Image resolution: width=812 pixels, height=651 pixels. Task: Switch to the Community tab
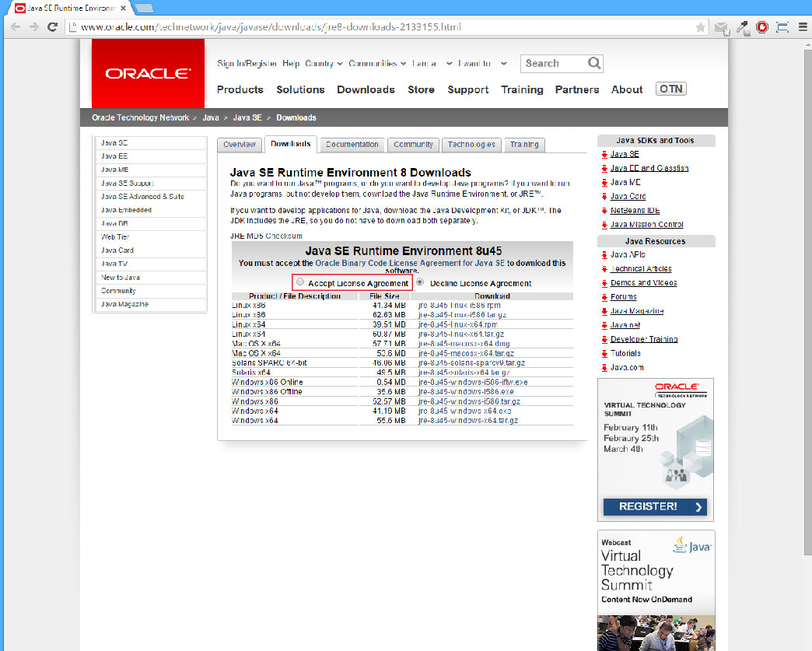[x=413, y=145]
